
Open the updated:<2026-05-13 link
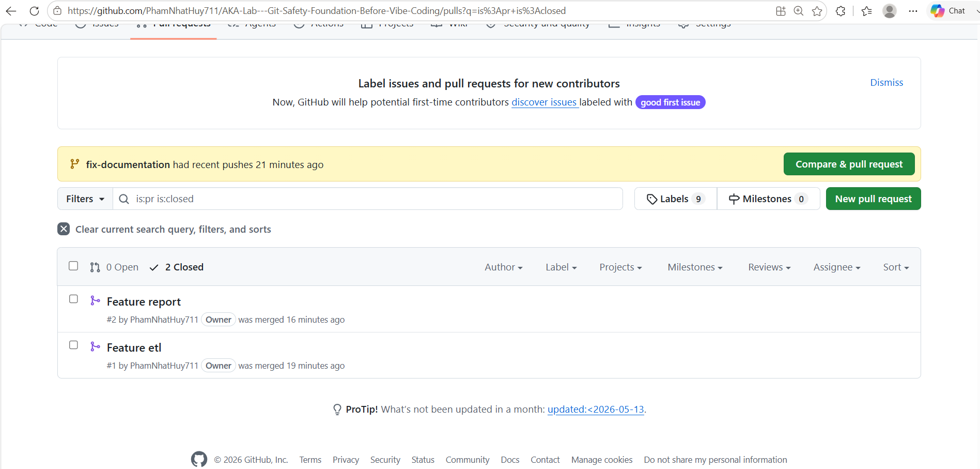pyautogui.click(x=596, y=410)
